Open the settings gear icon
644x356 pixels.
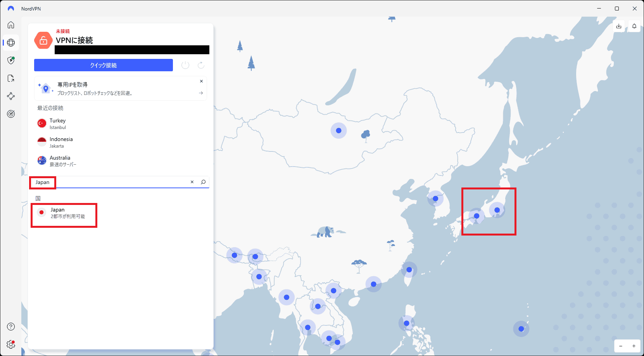click(11, 344)
